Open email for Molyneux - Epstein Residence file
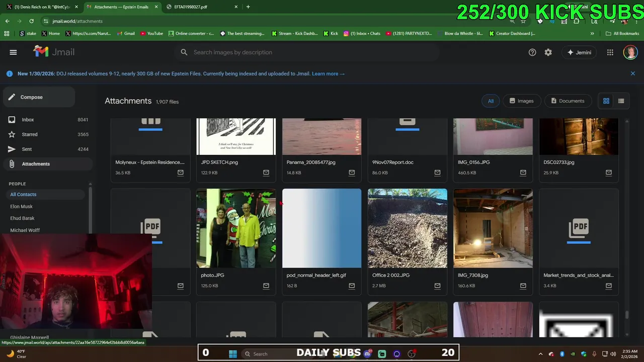 (x=181, y=172)
